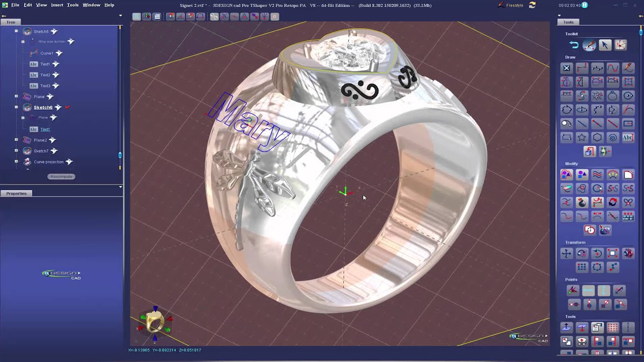This screenshot has width=644, height=362.
Task: Toggle visibility of Sketch6
Action: point(58,108)
